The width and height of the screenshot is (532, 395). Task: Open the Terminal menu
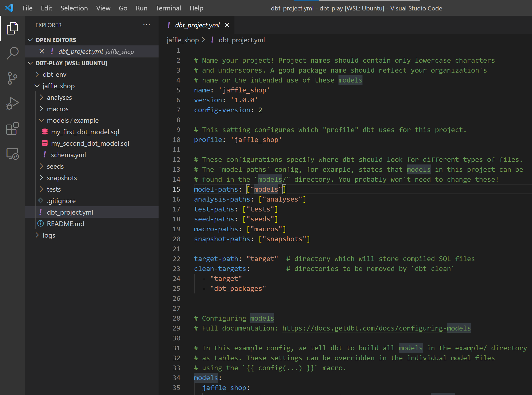coord(168,8)
